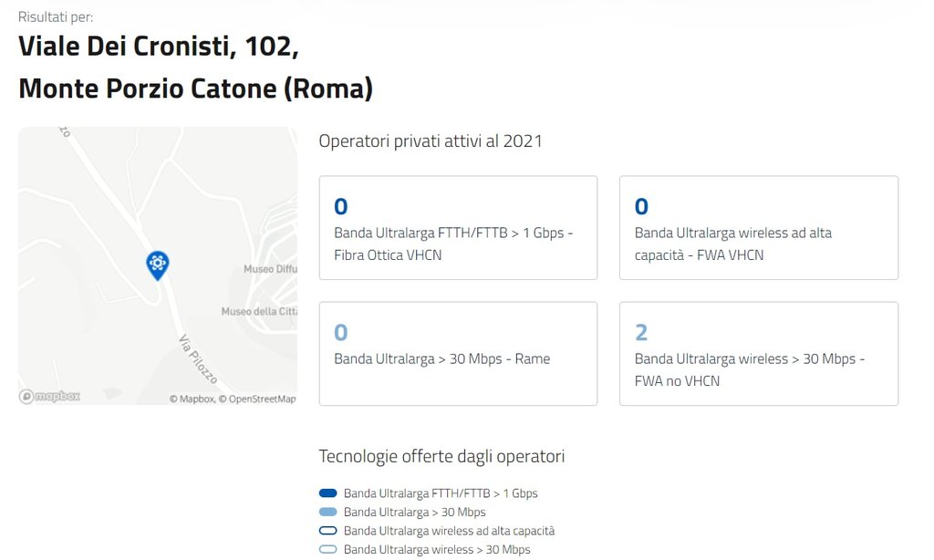
Task: Click the Mapbox logo on the map
Action: (50, 396)
